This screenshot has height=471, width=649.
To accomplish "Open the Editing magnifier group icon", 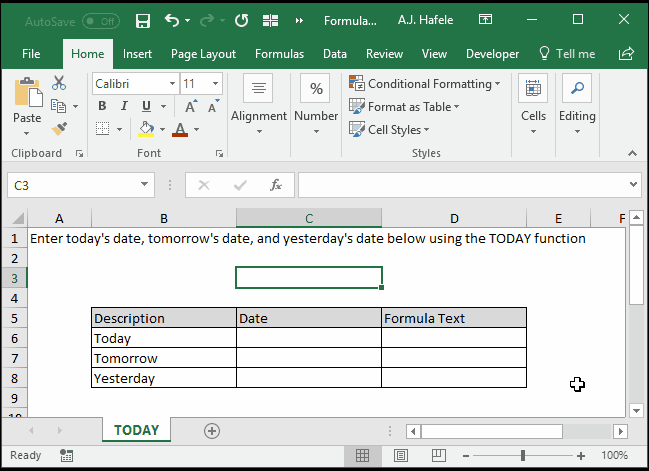I will [x=577, y=88].
